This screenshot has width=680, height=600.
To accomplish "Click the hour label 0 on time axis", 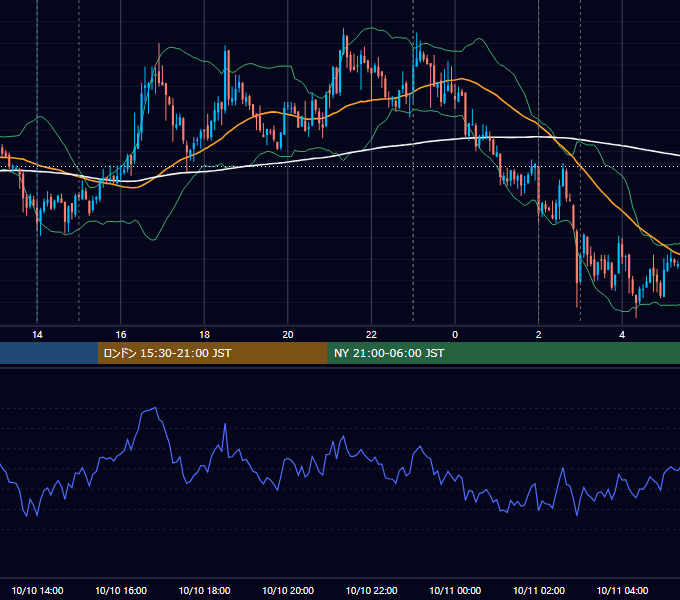I will point(455,335).
